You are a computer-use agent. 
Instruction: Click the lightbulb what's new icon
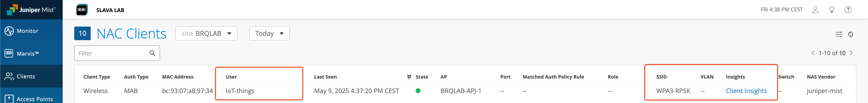click(832, 10)
